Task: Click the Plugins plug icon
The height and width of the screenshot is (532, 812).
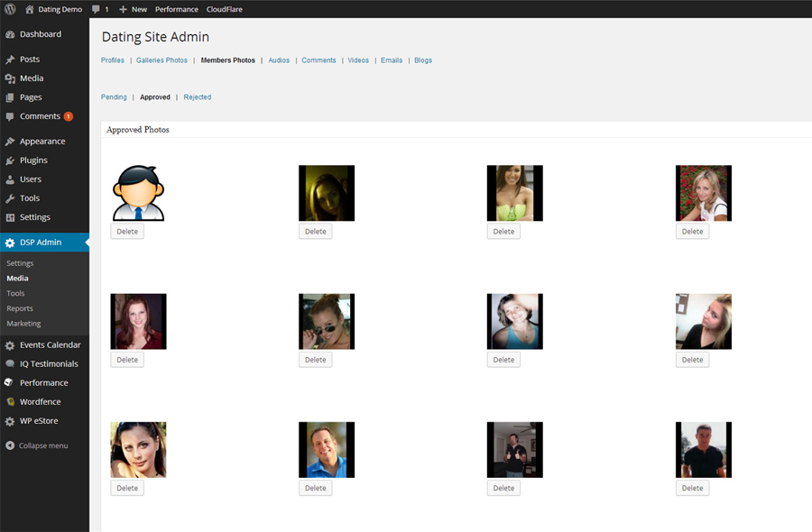Action: pos(10,161)
